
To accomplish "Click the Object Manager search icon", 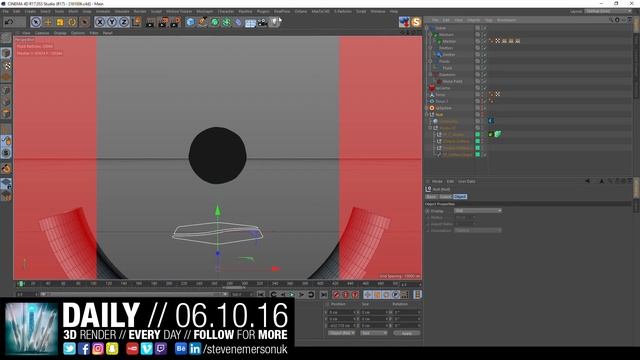I will click(611, 20).
